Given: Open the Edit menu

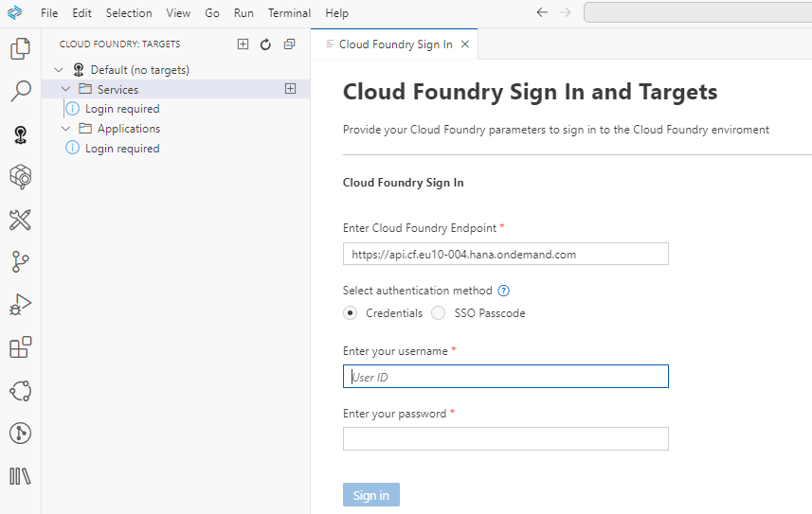Looking at the screenshot, I should 81,13.
